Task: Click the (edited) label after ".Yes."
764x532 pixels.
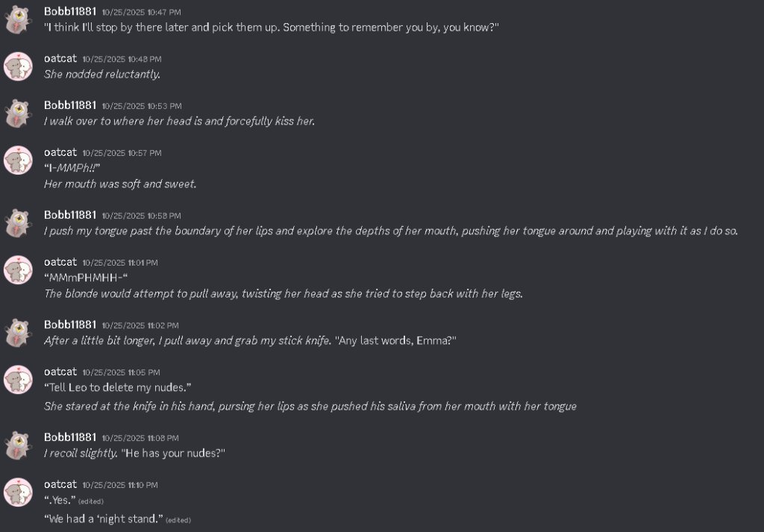Action: (x=90, y=501)
